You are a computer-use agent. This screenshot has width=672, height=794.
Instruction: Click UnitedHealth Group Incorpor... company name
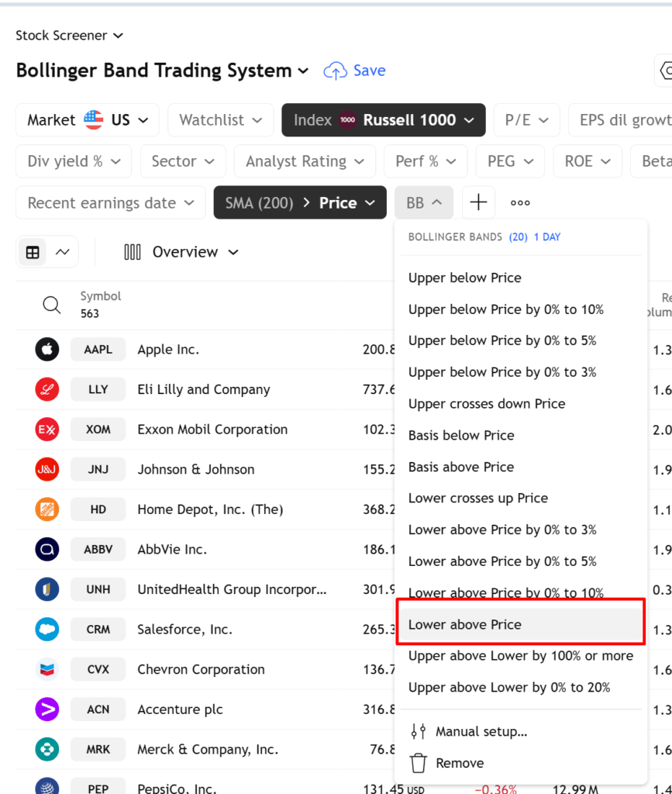[x=233, y=589]
